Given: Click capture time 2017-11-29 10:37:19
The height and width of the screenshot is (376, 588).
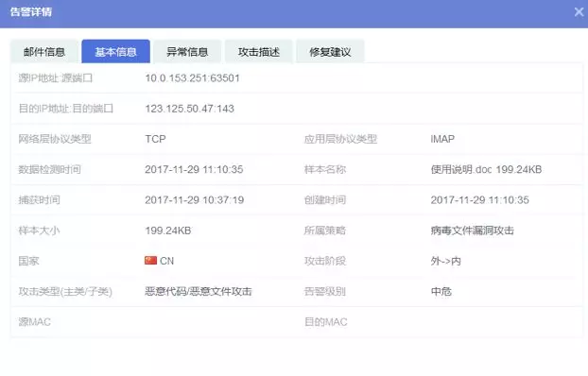Looking at the screenshot, I should 194,199.
